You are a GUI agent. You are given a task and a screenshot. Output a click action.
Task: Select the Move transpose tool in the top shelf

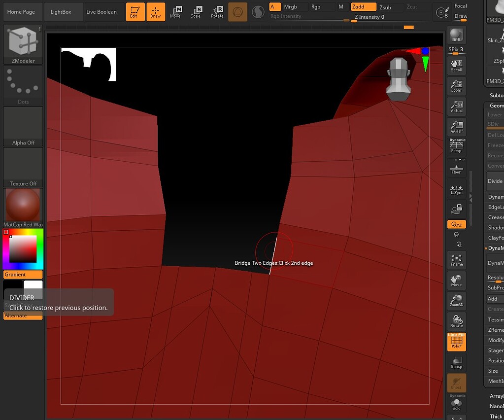point(175,12)
